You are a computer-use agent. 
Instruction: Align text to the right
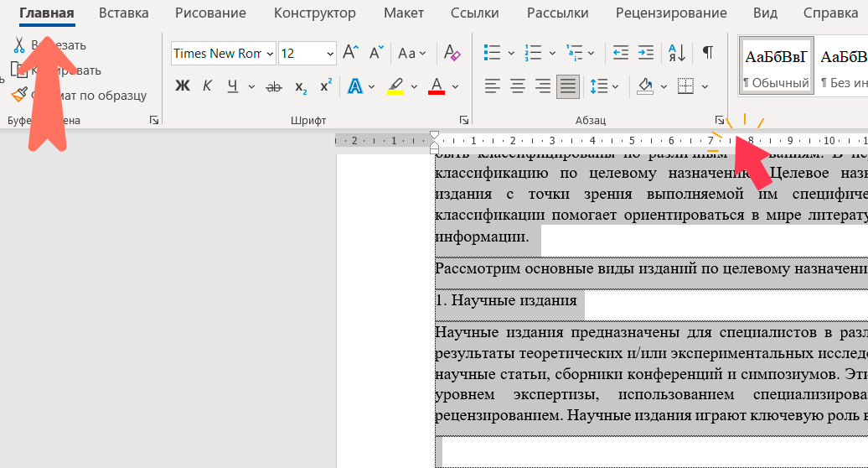543,86
